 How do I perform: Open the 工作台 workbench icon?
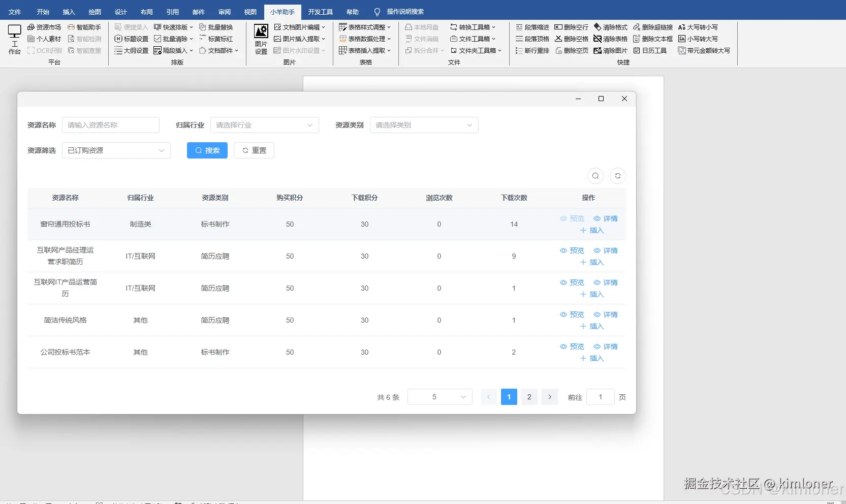click(15, 39)
